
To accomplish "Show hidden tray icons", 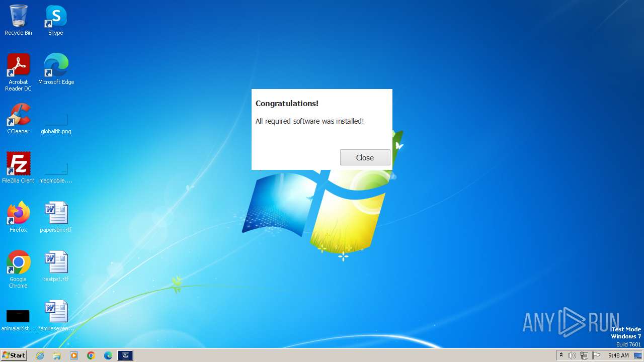I will tap(561, 355).
